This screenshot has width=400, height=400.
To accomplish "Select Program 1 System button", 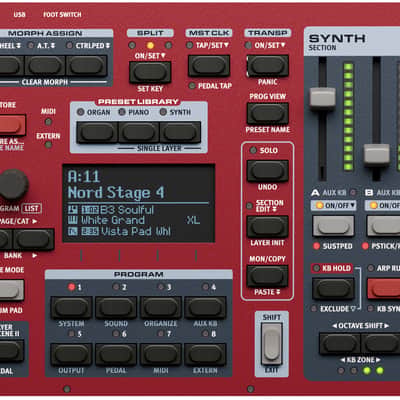I will click(x=71, y=307).
